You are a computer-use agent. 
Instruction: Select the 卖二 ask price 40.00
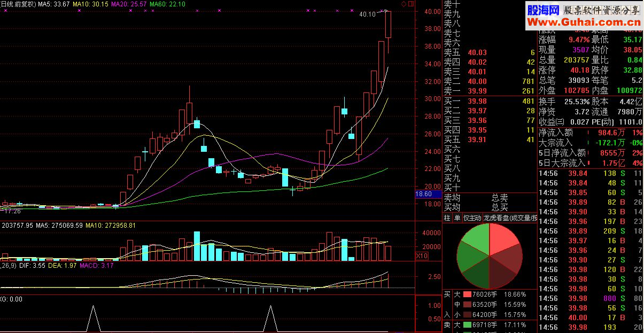click(x=477, y=81)
